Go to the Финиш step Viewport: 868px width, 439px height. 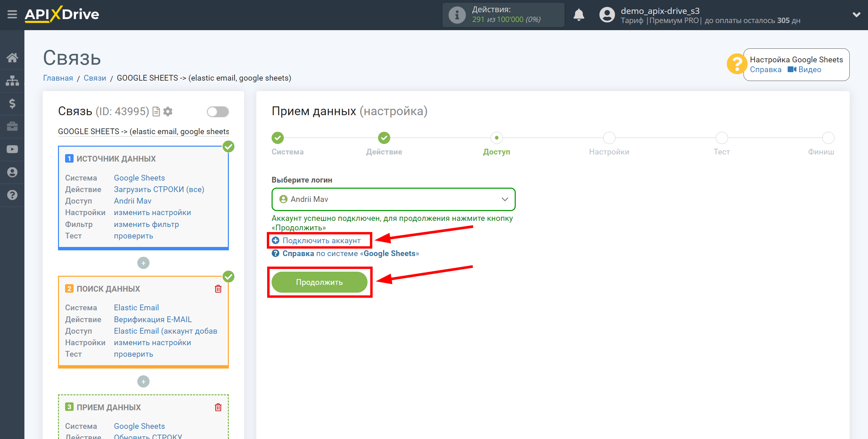(x=828, y=138)
